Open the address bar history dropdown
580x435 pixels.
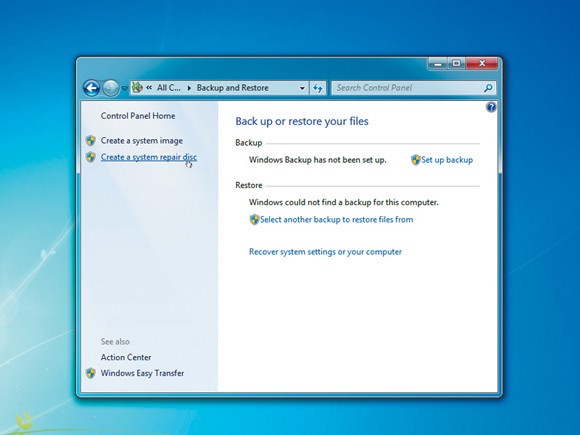302,88
